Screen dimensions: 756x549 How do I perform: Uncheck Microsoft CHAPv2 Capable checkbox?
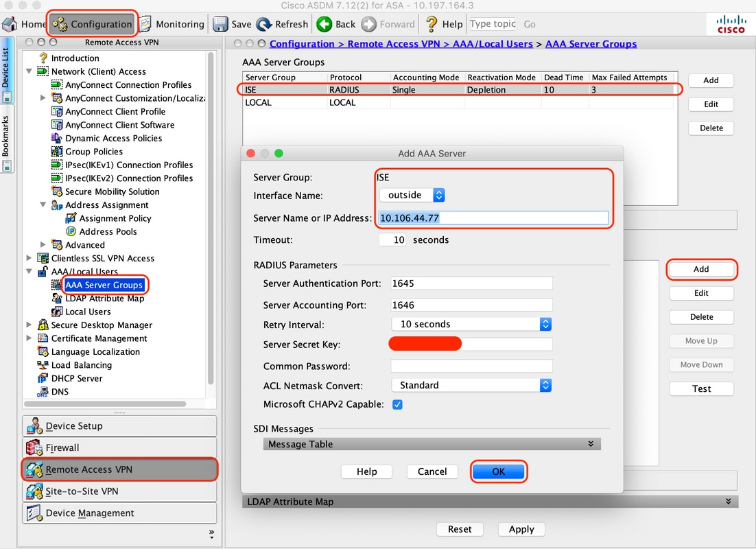tap(397, 404)
